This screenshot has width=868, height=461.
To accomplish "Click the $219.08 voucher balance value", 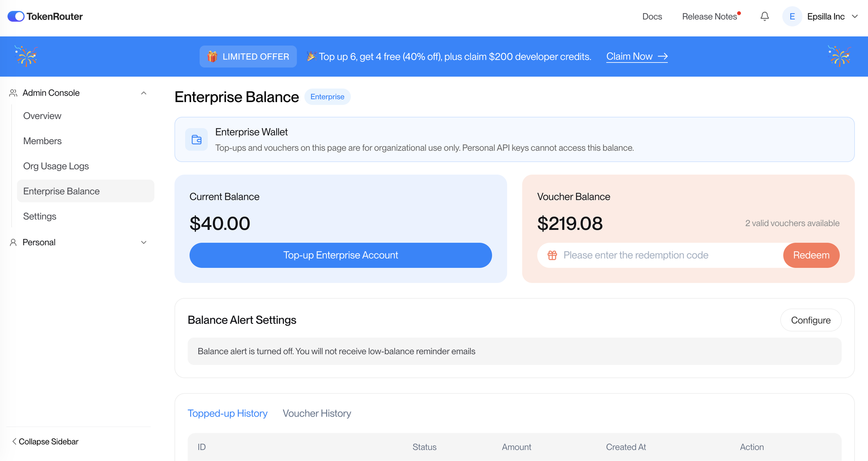I will click(x=570, y=224).
